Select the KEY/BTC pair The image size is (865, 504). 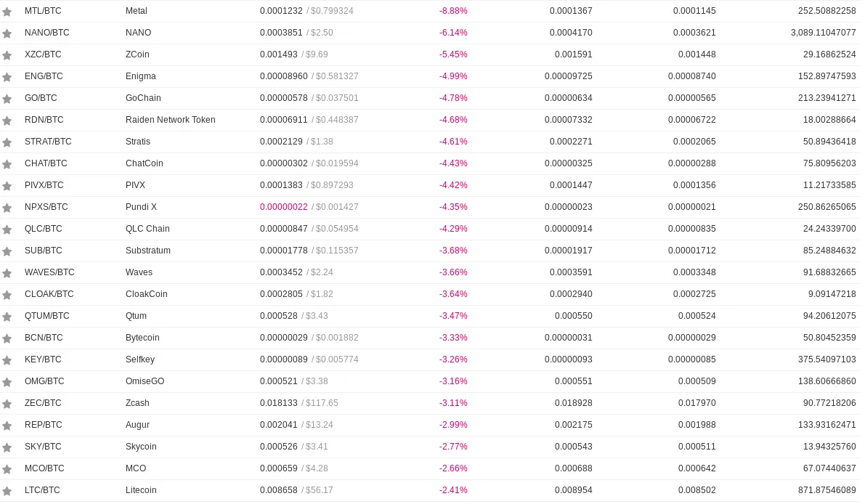(43, 359)
